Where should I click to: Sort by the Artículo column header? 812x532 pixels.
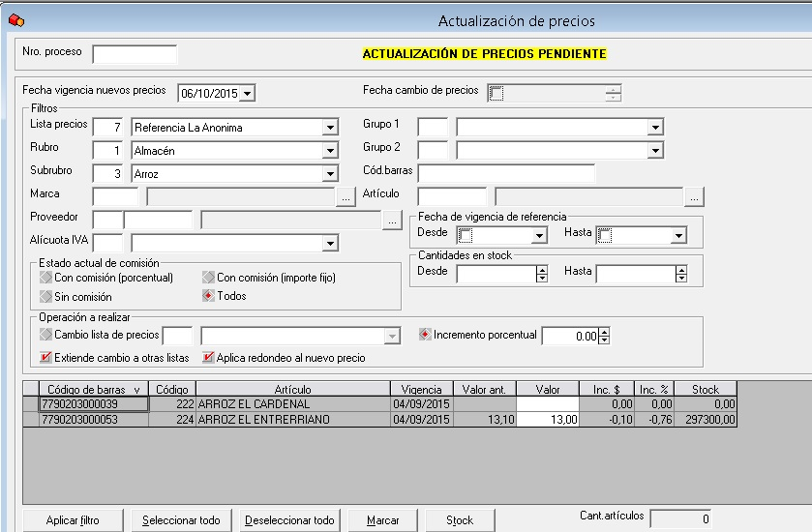pos(293,389)
